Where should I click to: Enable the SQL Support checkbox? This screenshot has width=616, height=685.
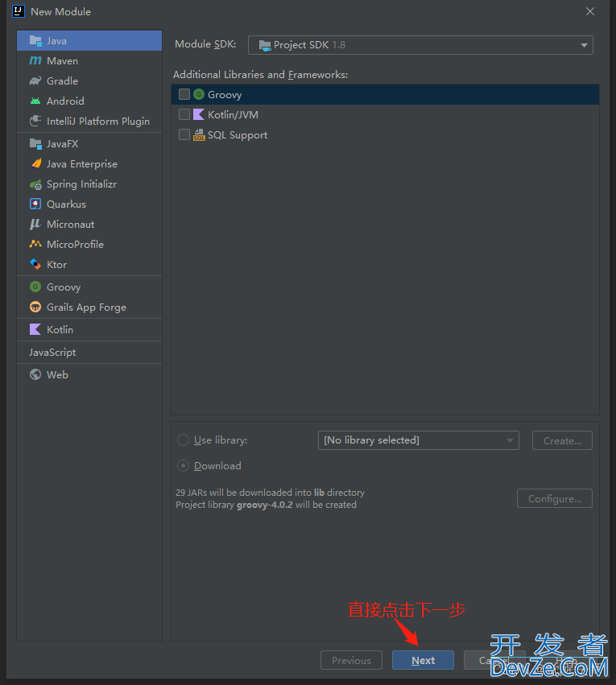tap(184, 134)
